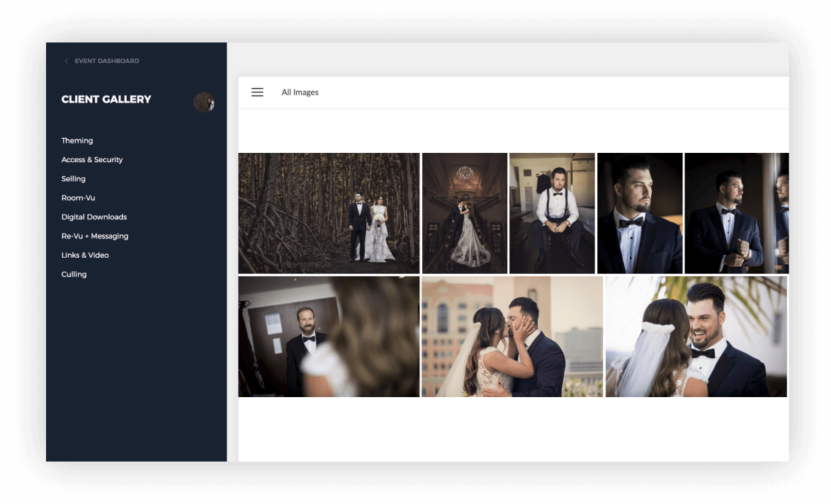The height and width of the screenshot is (504, 831).
Task: Open the kissing couple city photo
Action: click(512, 337)
